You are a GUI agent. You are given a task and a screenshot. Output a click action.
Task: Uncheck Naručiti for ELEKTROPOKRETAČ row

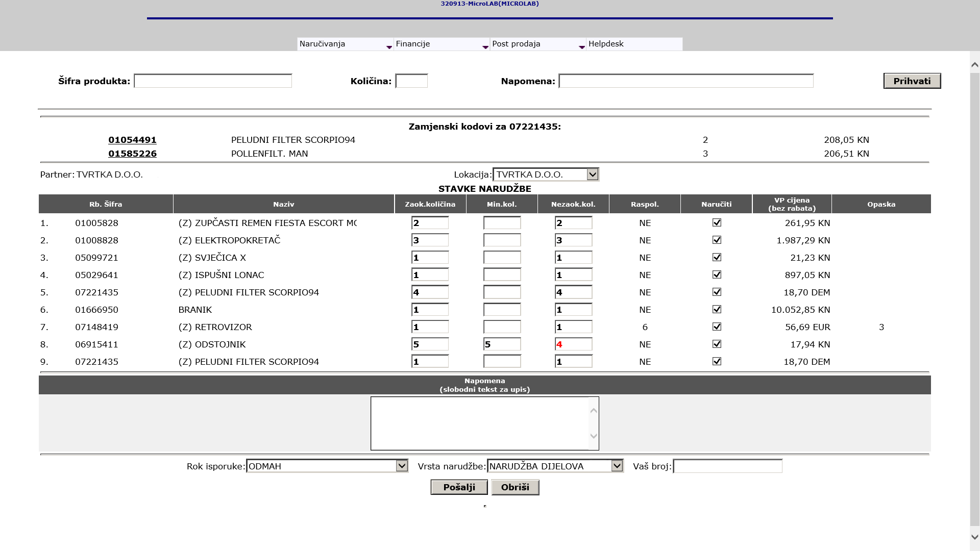(717, 240)
